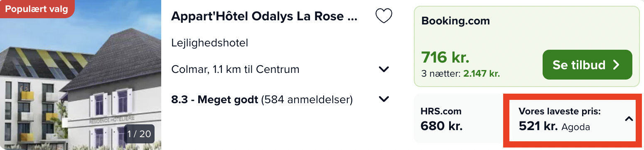644x150 pixels.
Task: Click the 8.3 - Meget godt rating
Action: pos(215,99)
